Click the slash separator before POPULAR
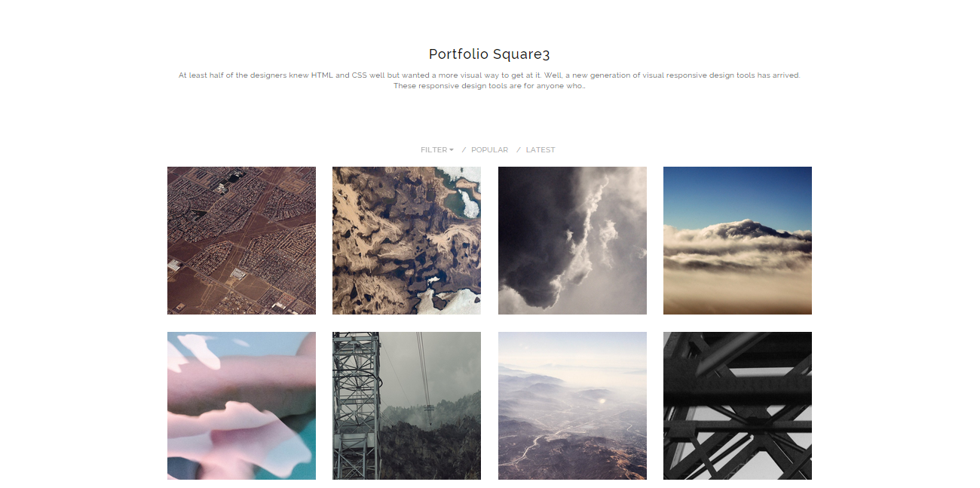 coord(464,150)
